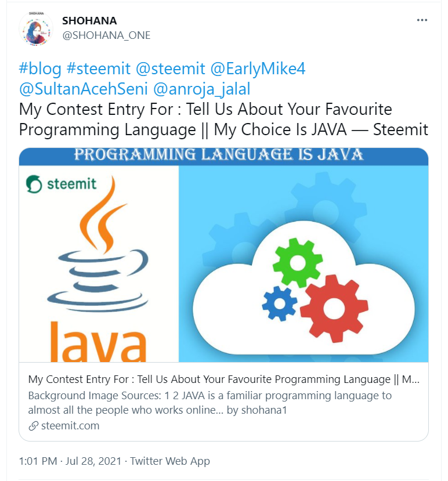Open the @SultanAcehSeni mention
Image resolution: width=448 pixels, height=481 pixels.
click(84, 89)
